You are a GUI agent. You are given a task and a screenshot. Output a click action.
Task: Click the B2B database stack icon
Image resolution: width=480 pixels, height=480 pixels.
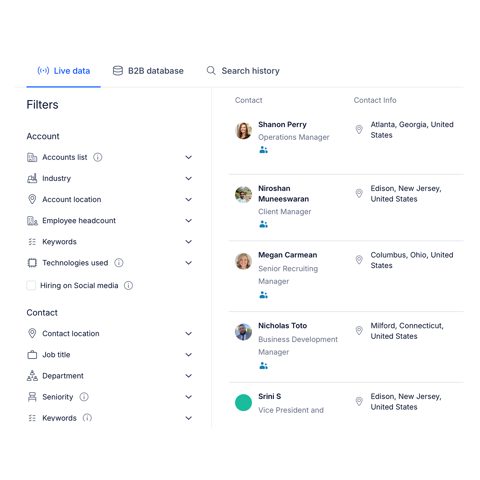pos(118,71)
